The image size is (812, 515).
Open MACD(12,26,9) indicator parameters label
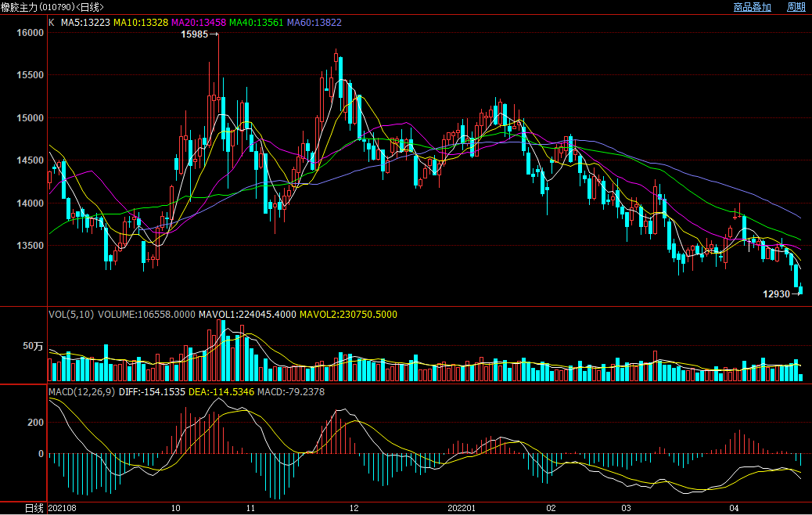(x=82, y=391)
